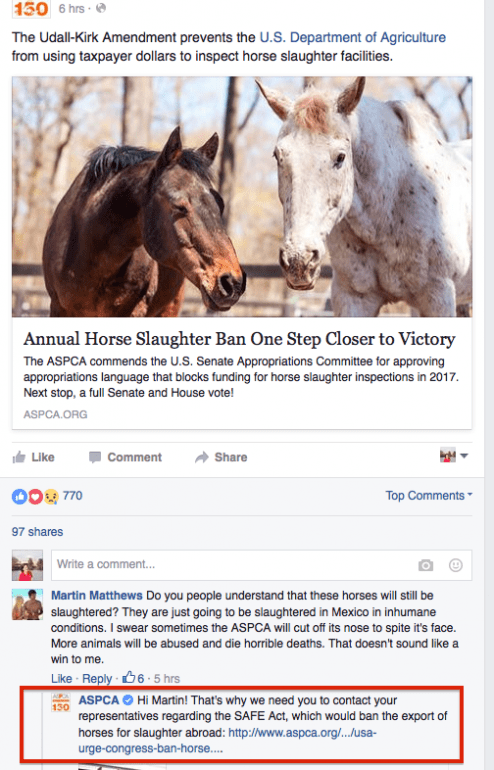Open Martin Matthews' profile name link

pos(97,595)
